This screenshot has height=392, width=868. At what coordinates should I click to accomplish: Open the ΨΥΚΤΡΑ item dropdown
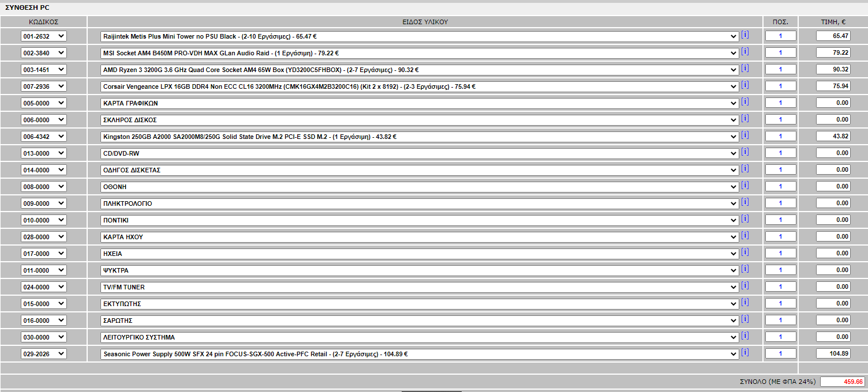tap(419, 270)
